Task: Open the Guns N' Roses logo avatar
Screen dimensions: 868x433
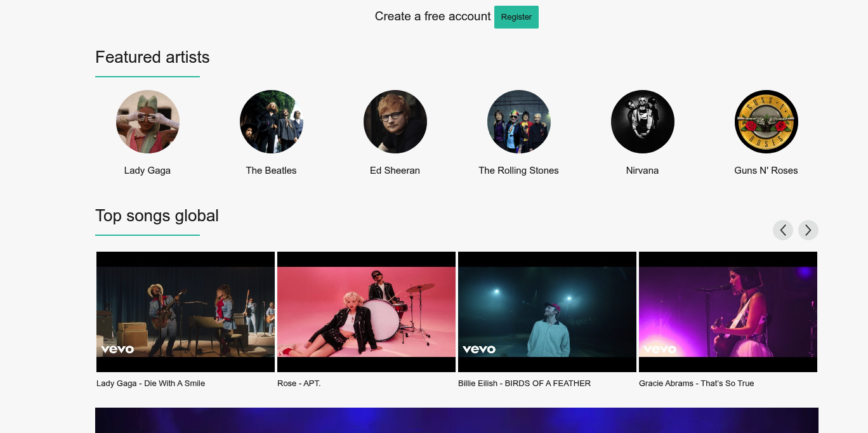Action: click(766, 122)
